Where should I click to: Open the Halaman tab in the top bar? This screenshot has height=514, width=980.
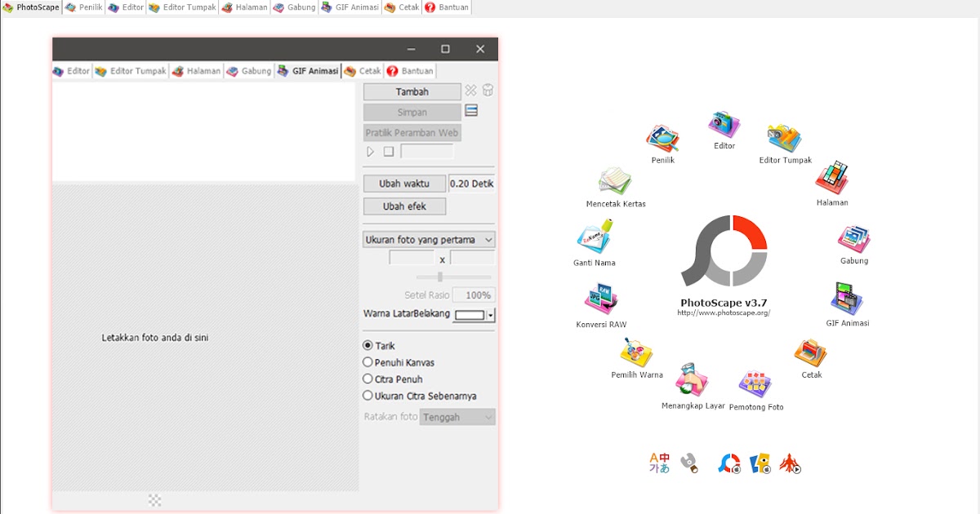point(245,7)
